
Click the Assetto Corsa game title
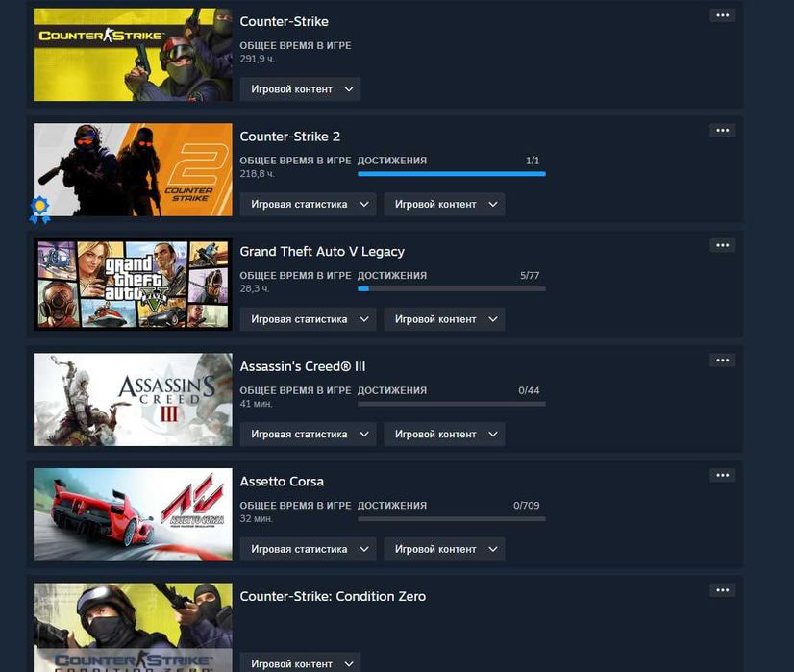pyautogui.click(x=282, y=481)
